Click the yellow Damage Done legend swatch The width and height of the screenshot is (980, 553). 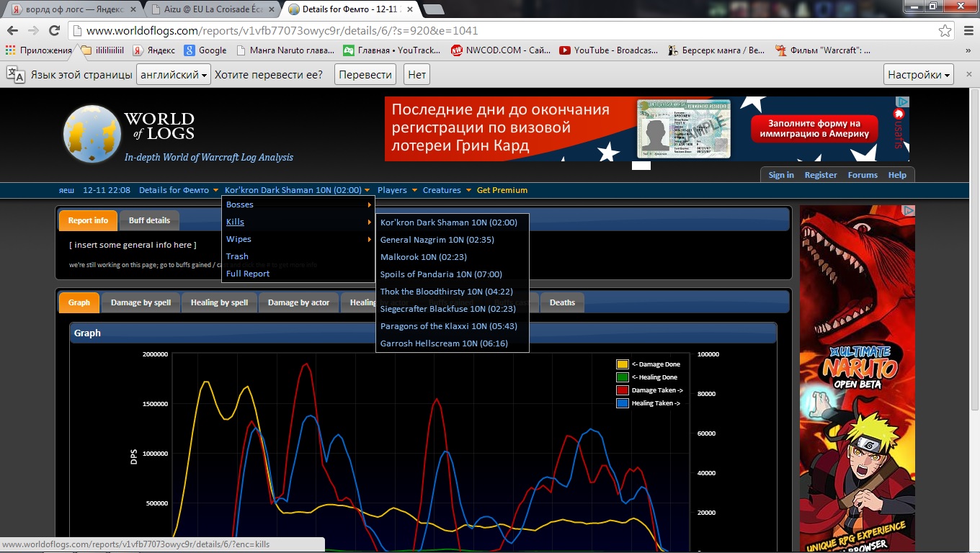623,364
